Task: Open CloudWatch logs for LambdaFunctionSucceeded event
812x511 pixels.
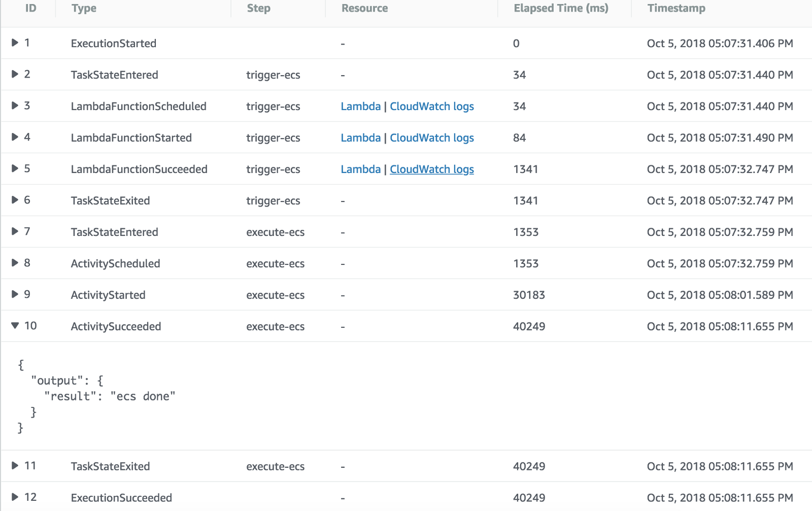Action: [x=431, y=169]
